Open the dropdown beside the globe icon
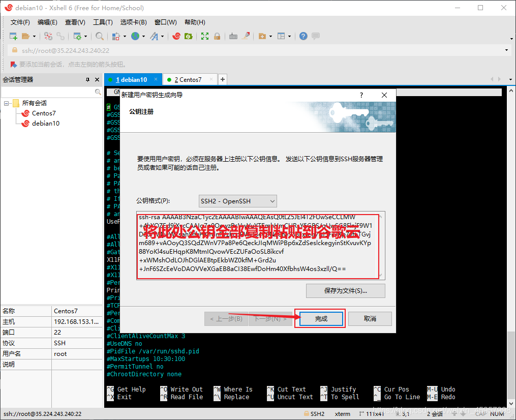516x420 pixels. [x=143, y=37]
